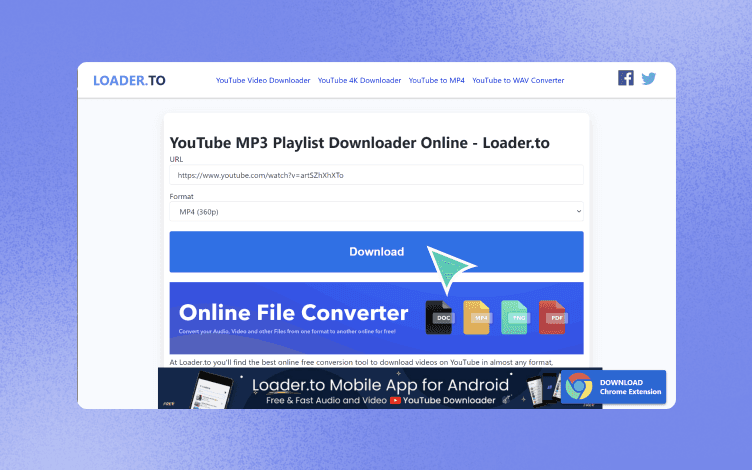Focus the URL input field

pyautogui.click(x=376, y=175)
